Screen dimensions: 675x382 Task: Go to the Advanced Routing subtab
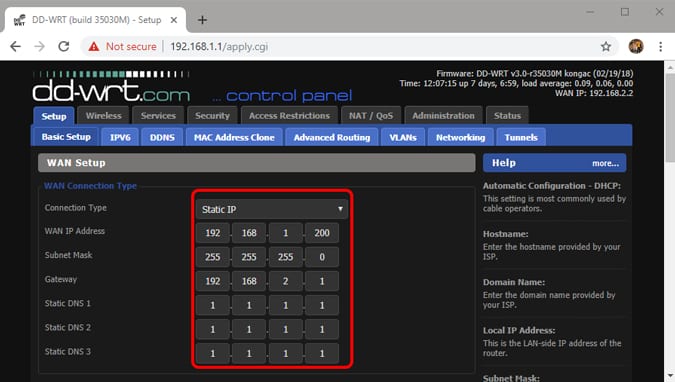coord(332,137)
